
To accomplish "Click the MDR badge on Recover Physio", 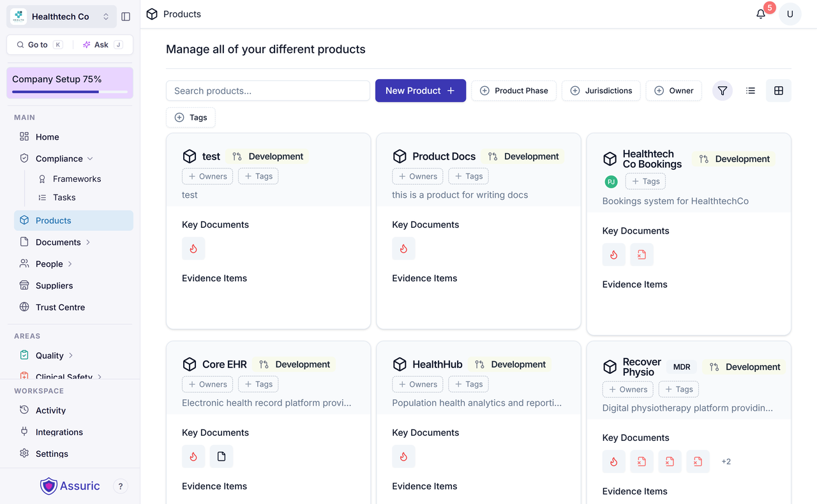I will (x=682, y=367).
